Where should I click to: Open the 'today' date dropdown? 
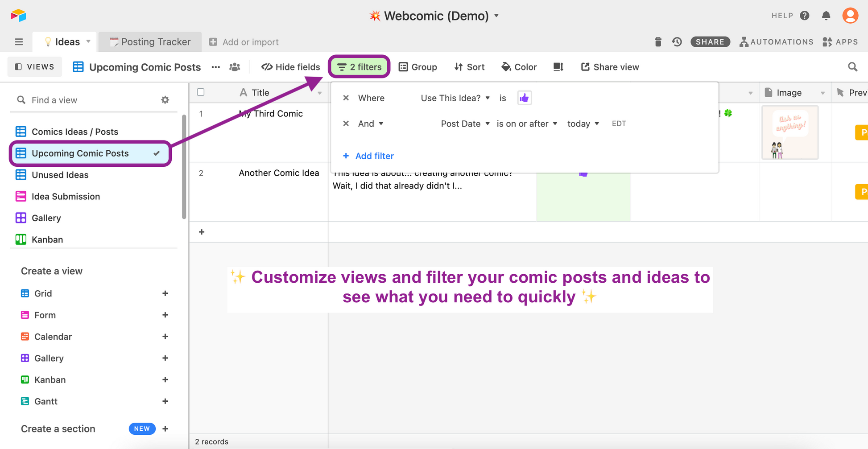583,124
